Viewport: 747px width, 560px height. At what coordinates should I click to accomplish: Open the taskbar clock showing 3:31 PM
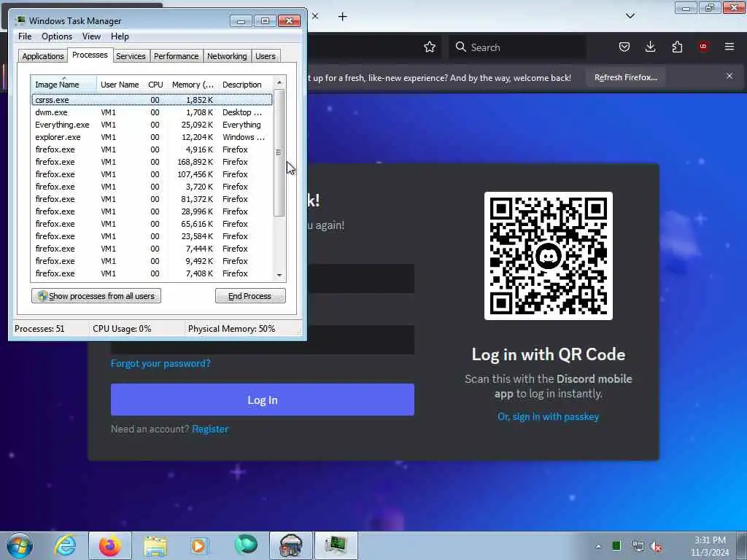coord(710,546)
